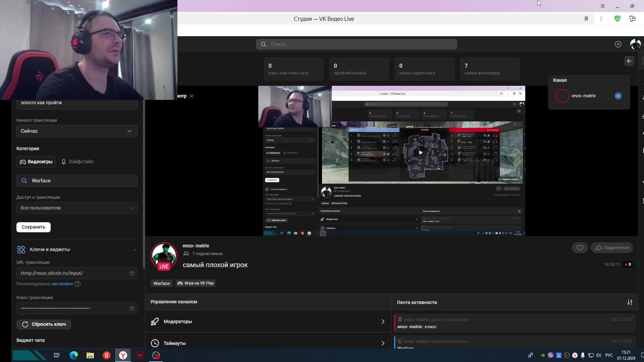Click the enzo- matrix удалил сообщения activity entry
Viewport: 644px width, 362px height.
point(515,323)
